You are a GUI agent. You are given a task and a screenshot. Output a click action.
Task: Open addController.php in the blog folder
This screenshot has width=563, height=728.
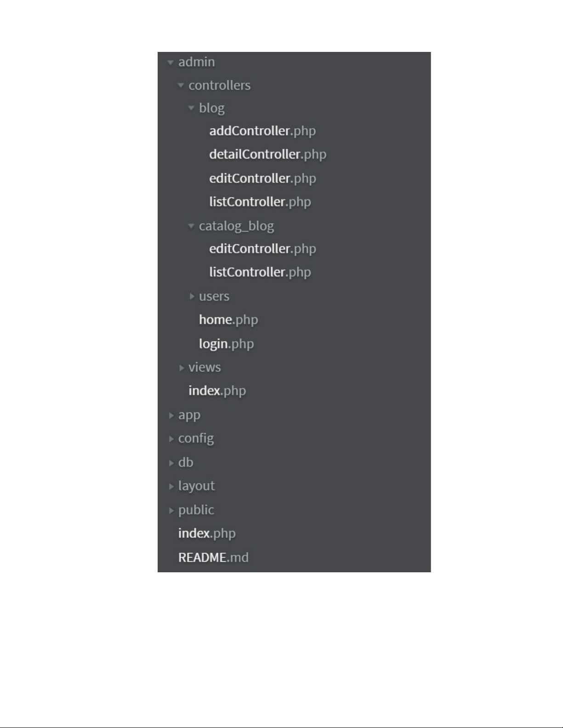coord(262,131)
